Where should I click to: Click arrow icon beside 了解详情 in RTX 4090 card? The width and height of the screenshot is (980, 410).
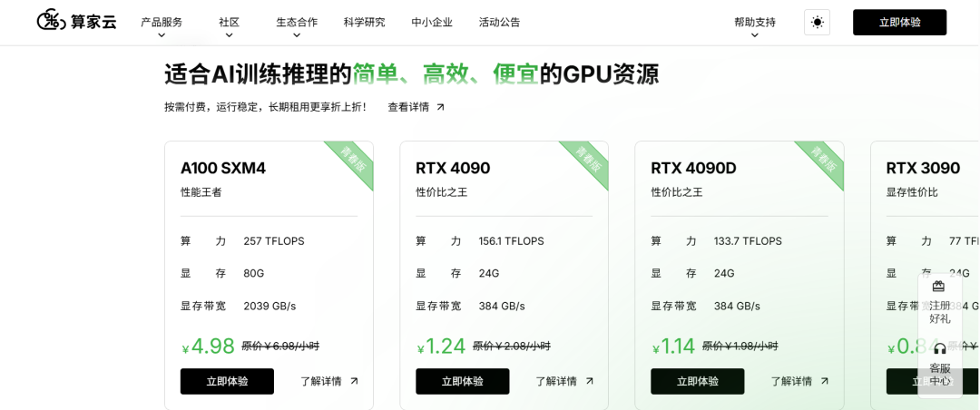click(590, 381)
